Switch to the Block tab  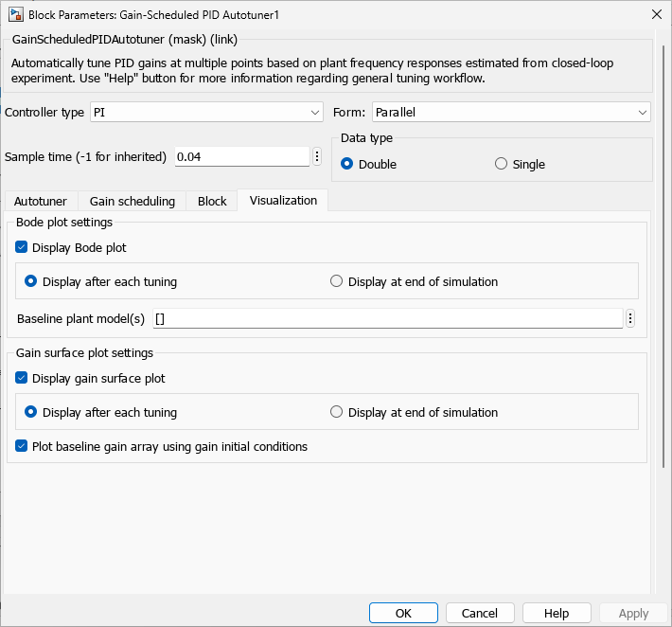click(212, 201)
